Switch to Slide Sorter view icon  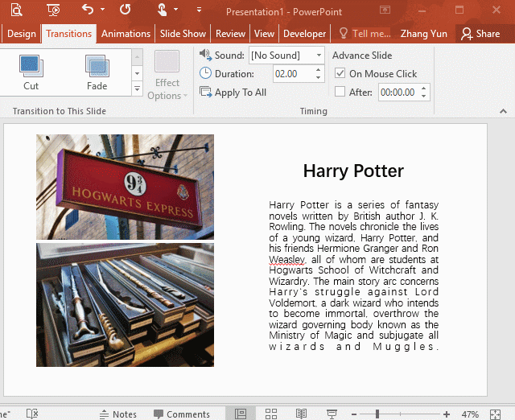click(x=271, y=414)
